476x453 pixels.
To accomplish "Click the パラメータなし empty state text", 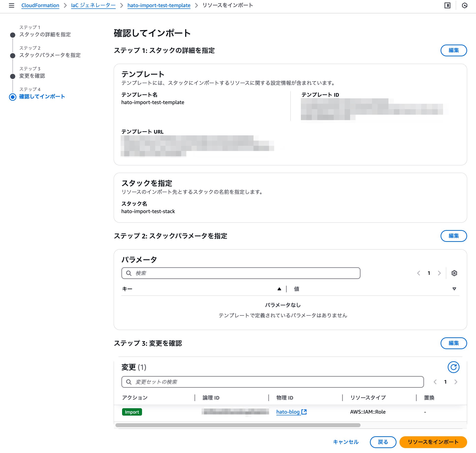I will click(283, 305).
